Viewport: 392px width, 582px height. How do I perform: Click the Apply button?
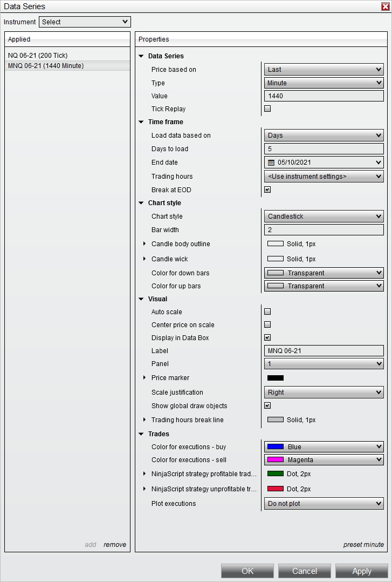[361, 571]
